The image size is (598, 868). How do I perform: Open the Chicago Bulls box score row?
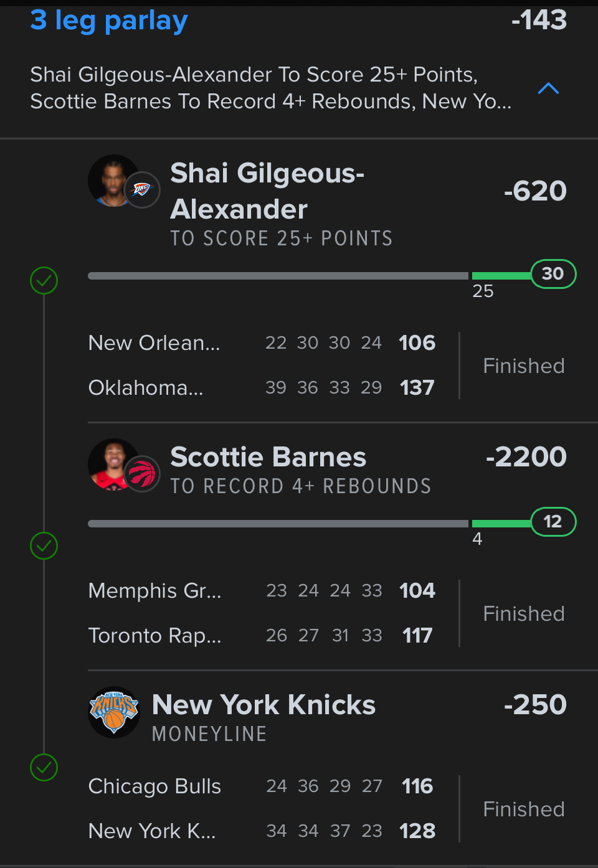tap(262, 786)
